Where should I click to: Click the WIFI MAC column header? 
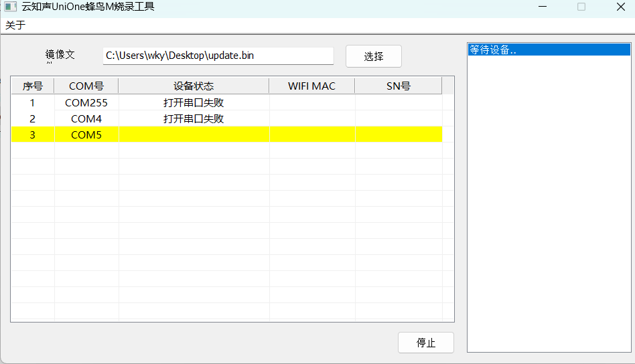coord(312,86)
